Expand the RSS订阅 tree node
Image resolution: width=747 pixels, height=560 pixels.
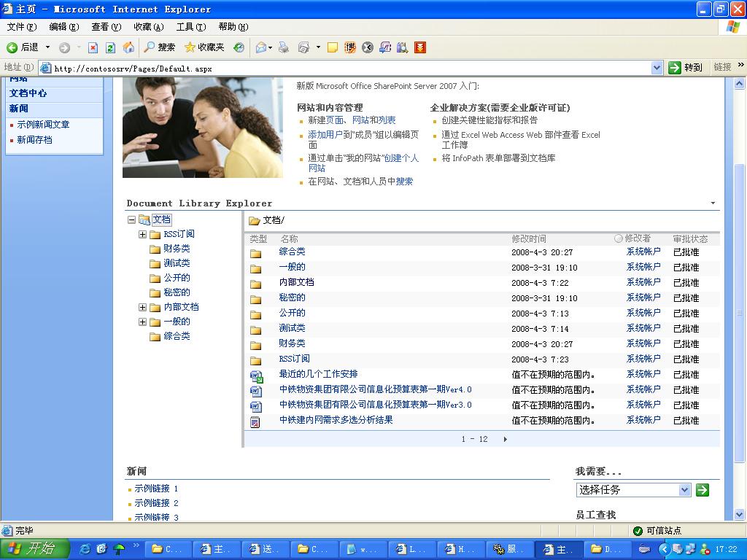pyautogui.click(x=142, y=234)
